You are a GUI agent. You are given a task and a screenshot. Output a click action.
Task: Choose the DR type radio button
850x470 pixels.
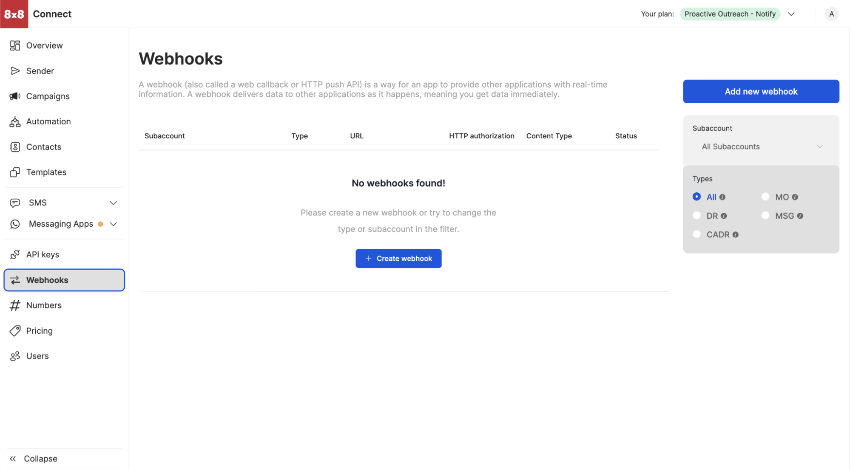697,215
